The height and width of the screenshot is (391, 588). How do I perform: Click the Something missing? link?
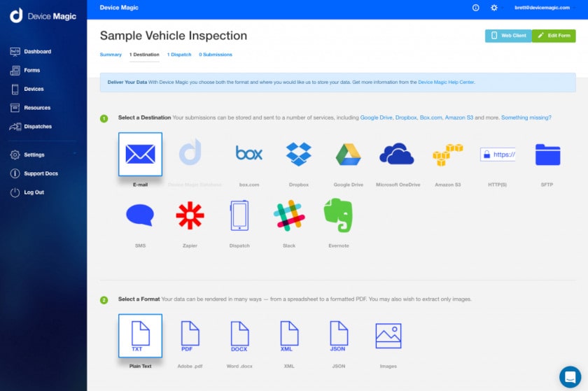[526, 118]
